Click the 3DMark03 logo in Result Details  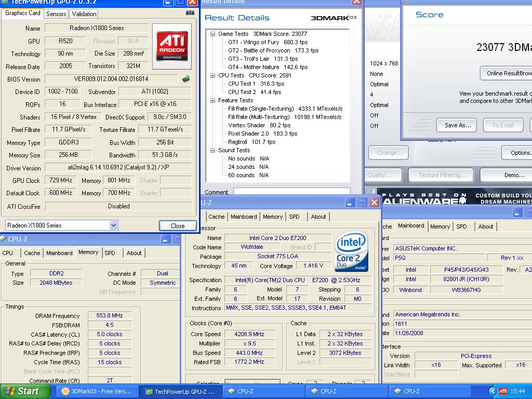(x=334, y=18)
